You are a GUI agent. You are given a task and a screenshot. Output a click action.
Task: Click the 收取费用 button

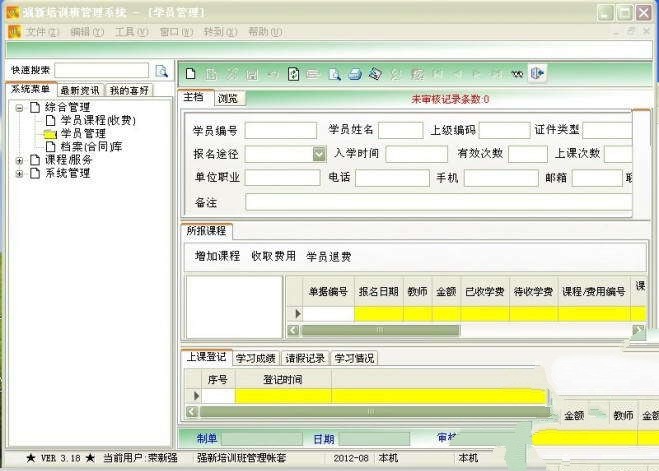pos(274,256)
